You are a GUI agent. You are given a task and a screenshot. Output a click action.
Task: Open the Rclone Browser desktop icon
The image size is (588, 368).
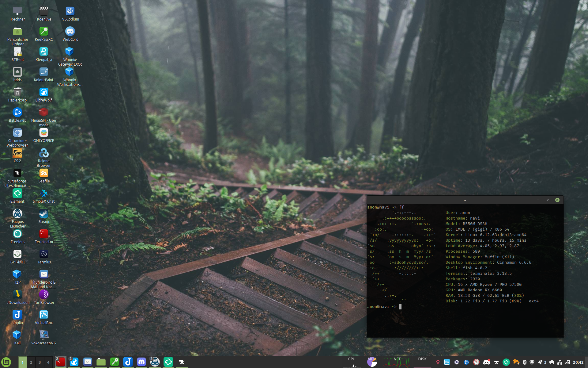tap(44, 153)
